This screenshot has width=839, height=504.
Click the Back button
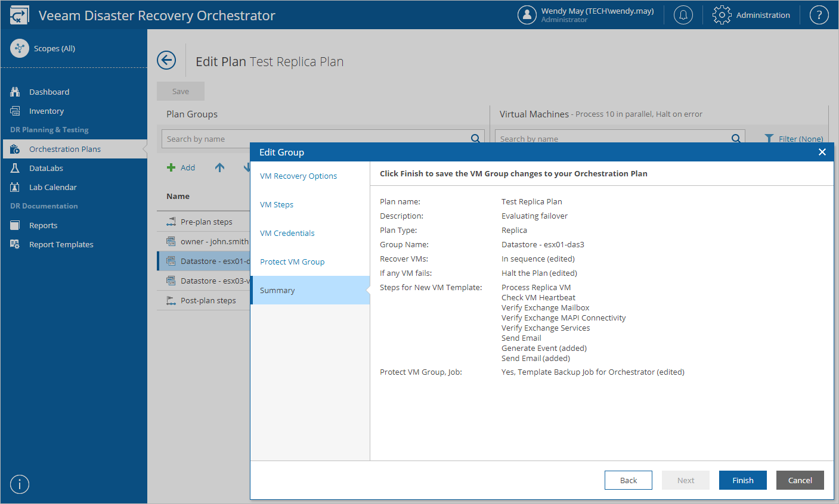[x=629, y=480]
